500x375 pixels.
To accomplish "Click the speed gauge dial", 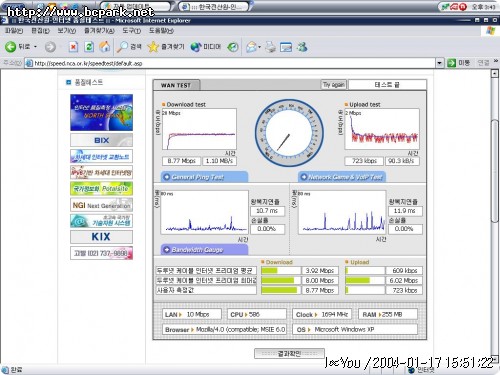I will (289, 133).
